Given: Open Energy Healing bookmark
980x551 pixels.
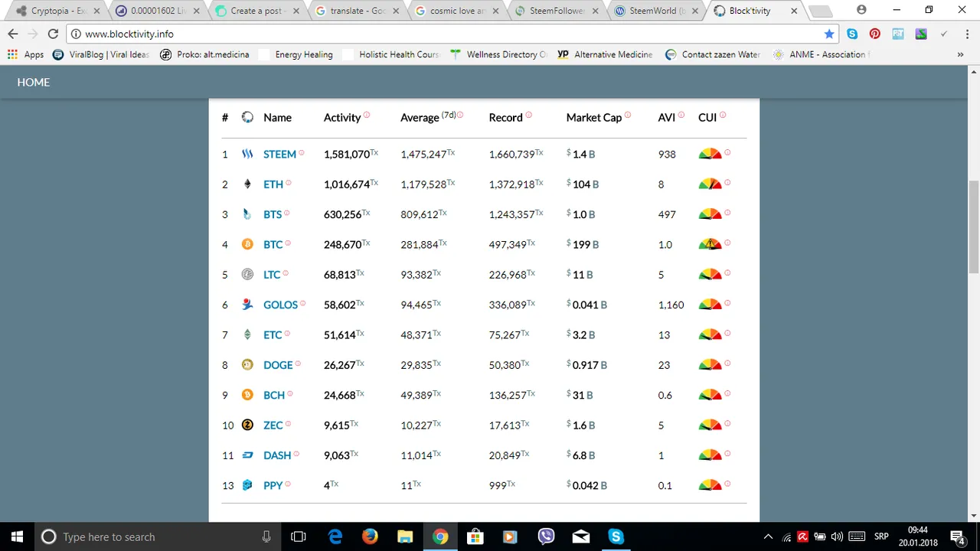Looking at the screenshot, I should tap(296, 54).
